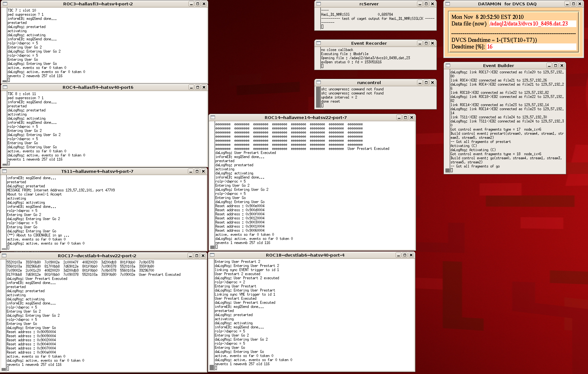The image size is (588, 374).
Task: Click 'Linking sync VME trigger to id 1' line
Action: [x=245, y=294]
